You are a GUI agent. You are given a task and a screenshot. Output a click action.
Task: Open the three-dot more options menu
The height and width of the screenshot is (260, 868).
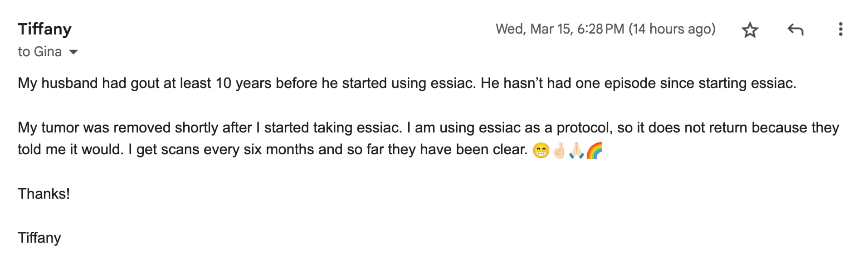(840, 29)
